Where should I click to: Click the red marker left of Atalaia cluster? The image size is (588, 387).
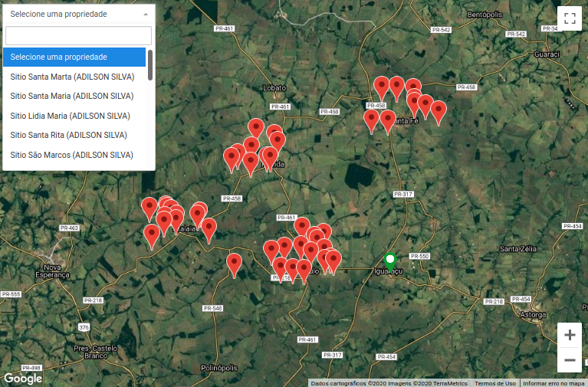point(149,208)
